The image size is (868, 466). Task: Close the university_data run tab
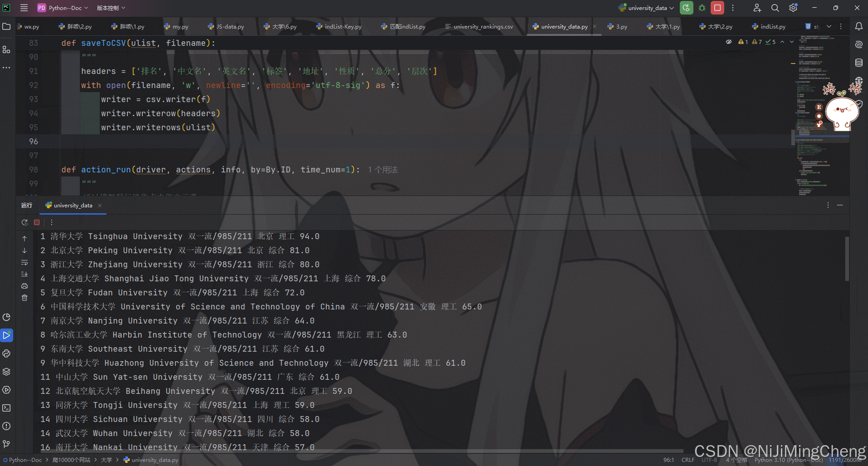coord(100,206)
